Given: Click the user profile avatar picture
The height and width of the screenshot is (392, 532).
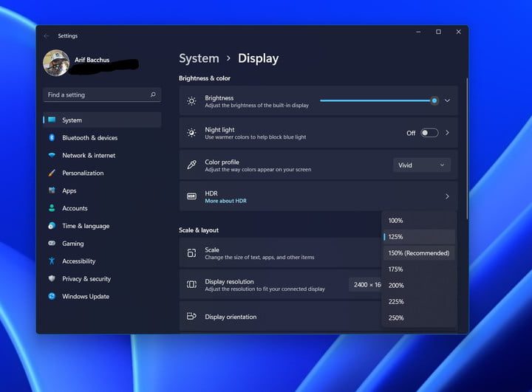Looking at the screenshot, I should [x=56, y=63].
